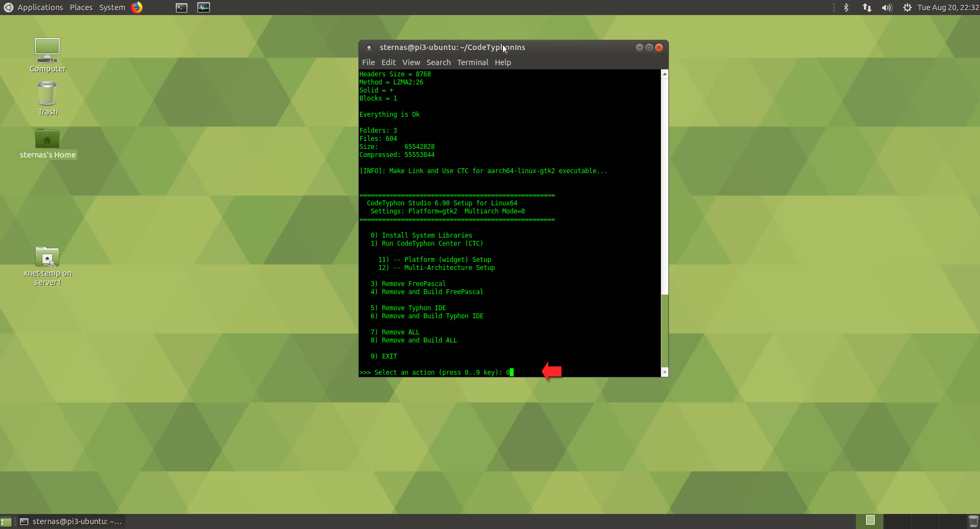
Task: Click 'CodeTyphon Studio 6.90 Setup' header text
Action: click(x=442, y=203)
